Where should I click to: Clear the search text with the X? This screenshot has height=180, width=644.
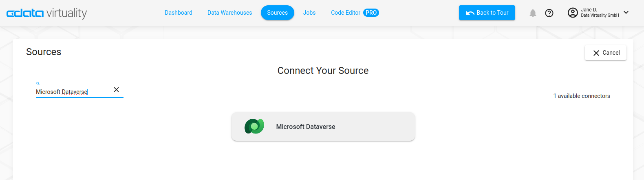tap(116, 90)
